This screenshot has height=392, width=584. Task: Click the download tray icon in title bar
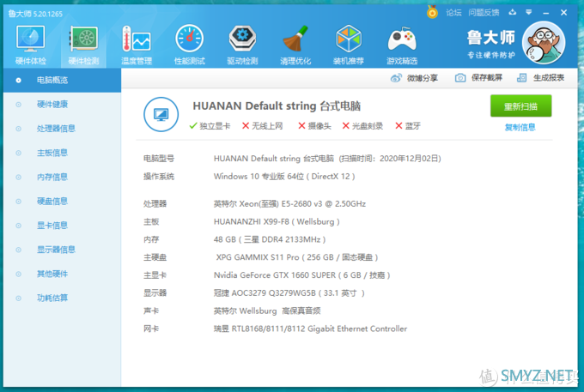tap(513, 12)
